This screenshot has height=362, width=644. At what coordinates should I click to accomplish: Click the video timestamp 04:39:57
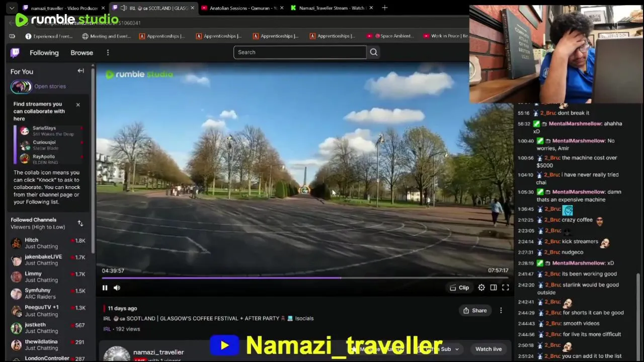click(113, 270)
